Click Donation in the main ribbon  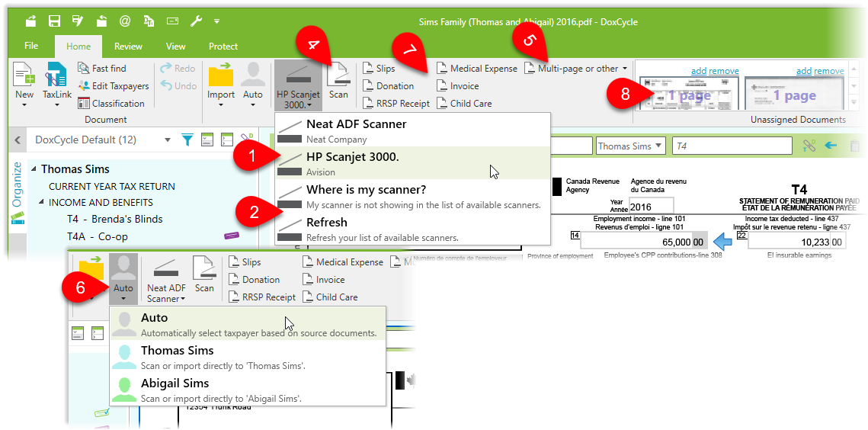388,86
